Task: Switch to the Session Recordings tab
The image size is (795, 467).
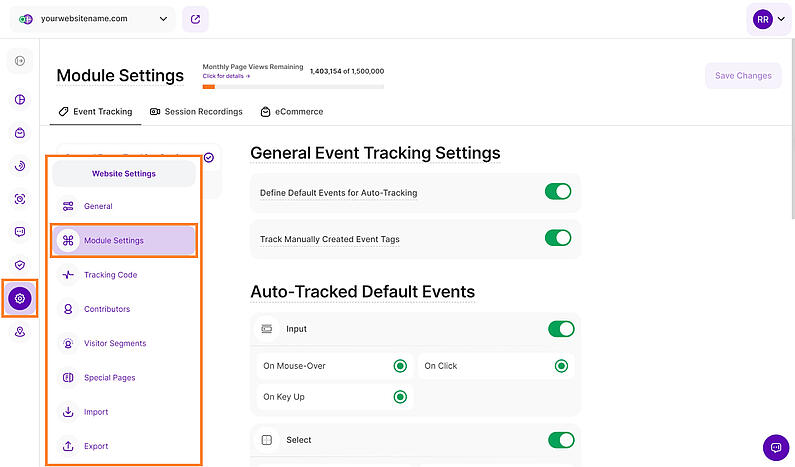Action: click(196, 112)
